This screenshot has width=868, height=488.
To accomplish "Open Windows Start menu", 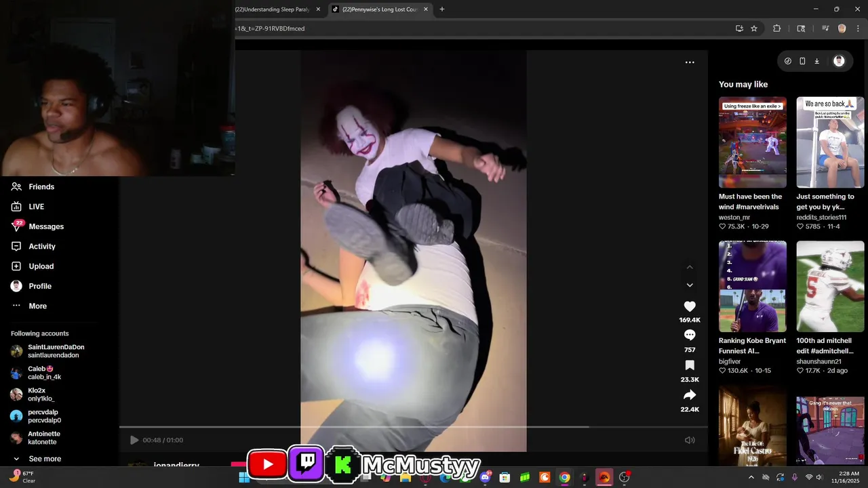I will click(x=244, y=477).
